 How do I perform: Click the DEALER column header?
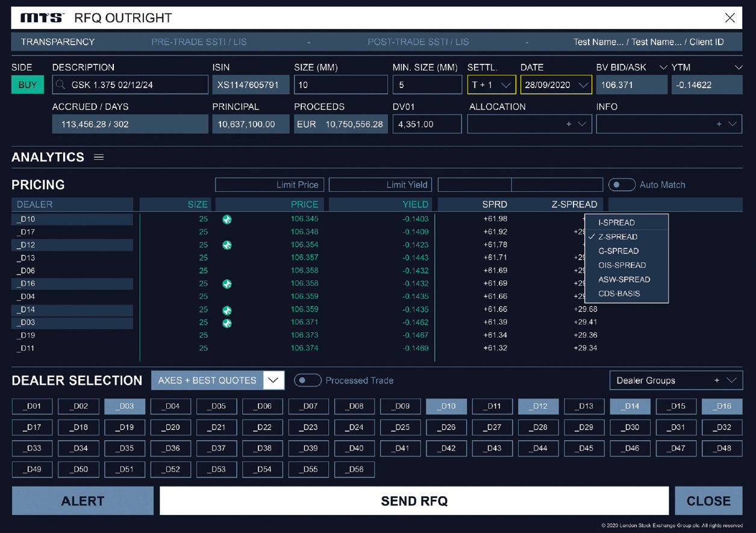pyautogui.click(x=72, y=204)
